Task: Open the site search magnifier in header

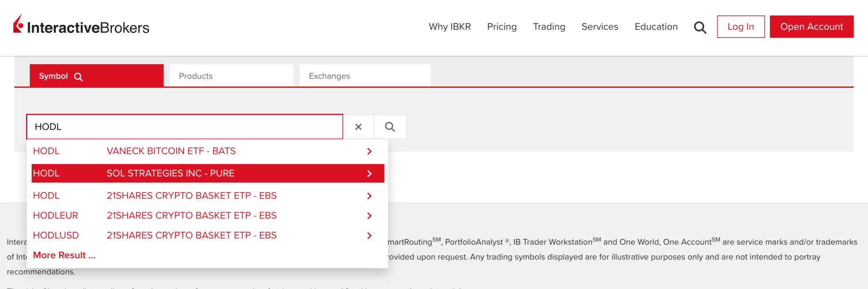Action: point(700,27)
